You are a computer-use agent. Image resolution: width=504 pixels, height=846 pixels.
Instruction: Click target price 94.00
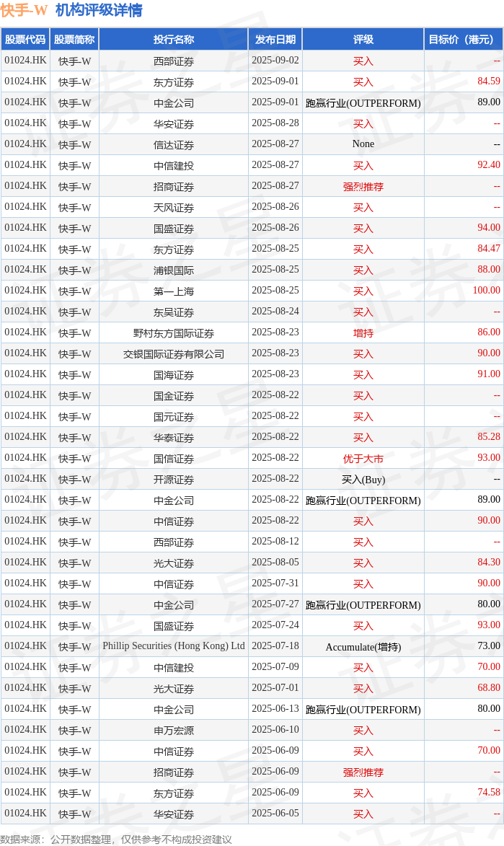[489, 228]
